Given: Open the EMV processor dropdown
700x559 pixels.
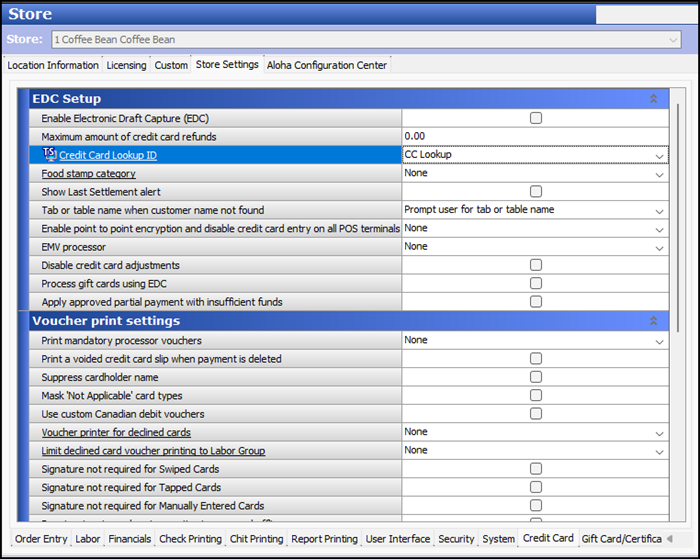Looking at the screenshot, I should point(659,247).
